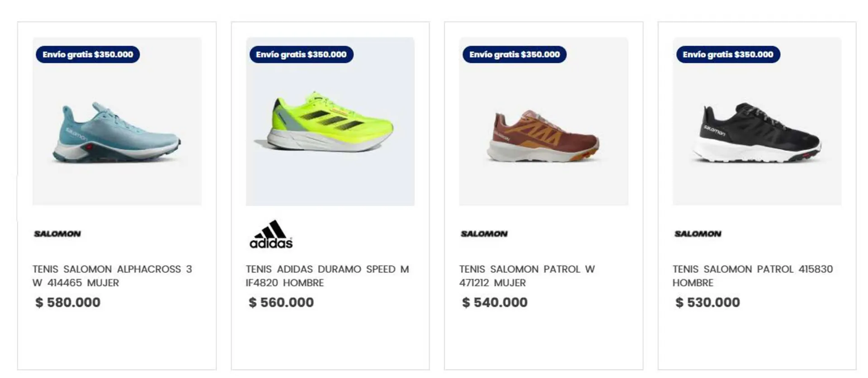Image resolution: width=868 pixels, height=378 pixels.
Task: Open Tenis Adidas Duramo Speed M IF4820 title
Action: click(327, 276)
